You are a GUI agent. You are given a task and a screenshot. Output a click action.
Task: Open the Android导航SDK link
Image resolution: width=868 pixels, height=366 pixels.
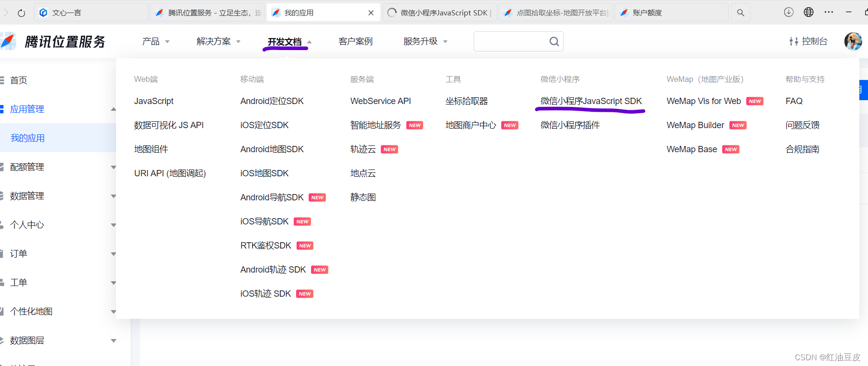pyautogui.click(x=272, y=197)
